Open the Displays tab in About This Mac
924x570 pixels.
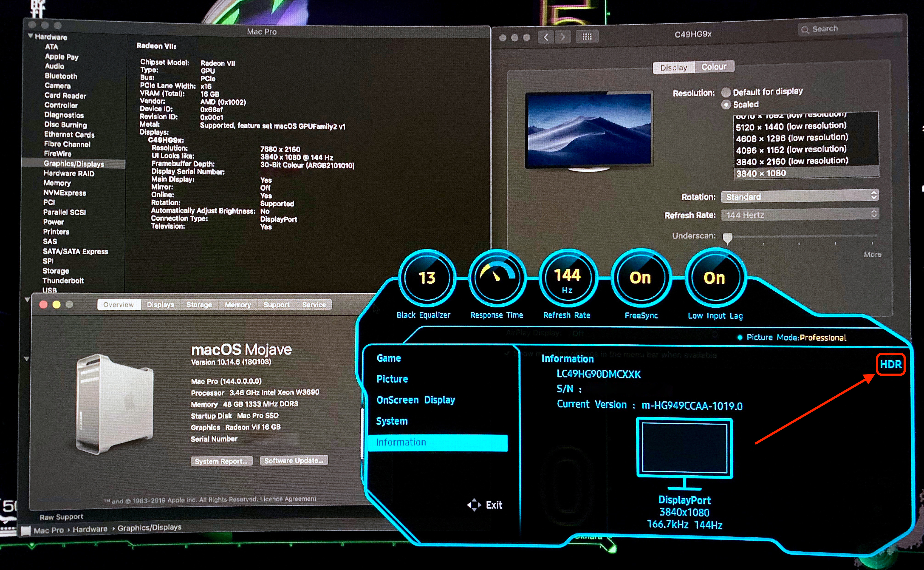161,305
